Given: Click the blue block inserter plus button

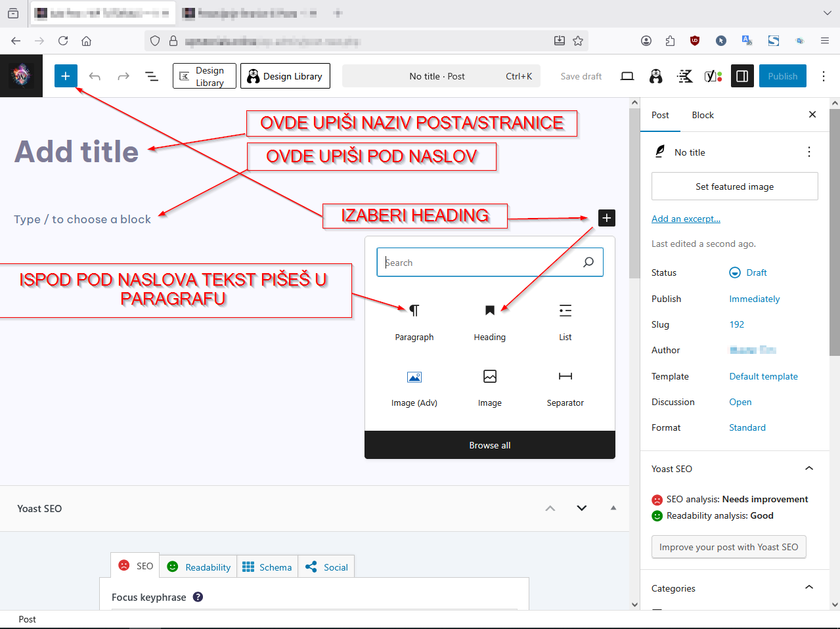Looking at the screenshot, I should coord(66,76).
